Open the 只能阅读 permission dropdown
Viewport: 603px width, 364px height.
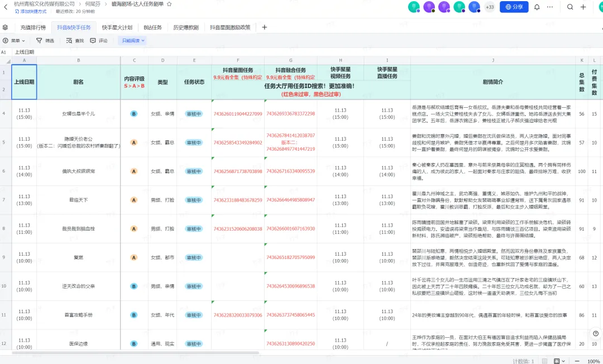(133, 40)
